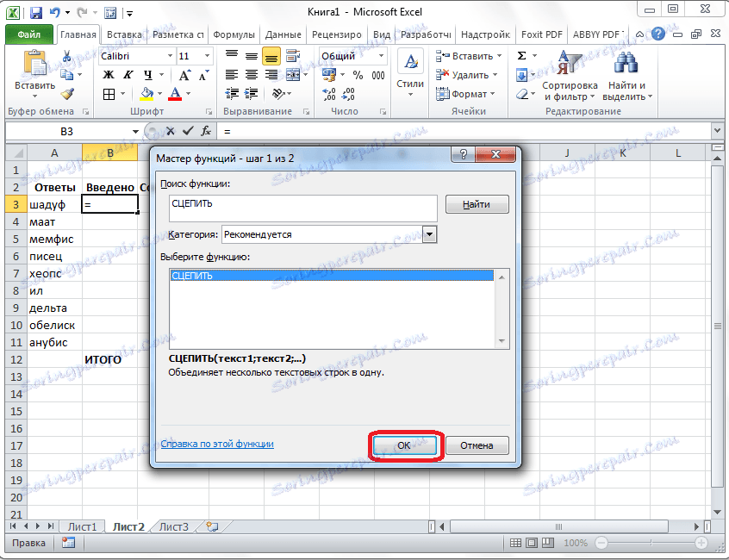Viewport: 729px width, 560px height.
Task: Click the Merge and Center icon
Action: [293, 75]
